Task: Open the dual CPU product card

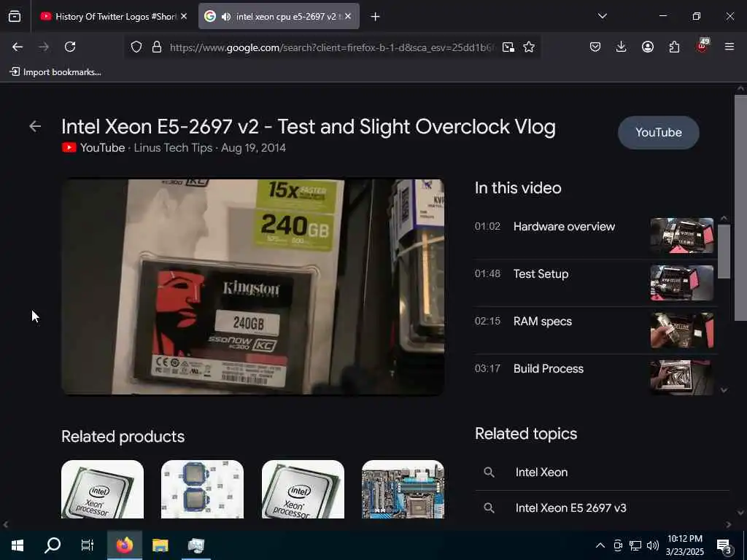Action: pyautogui.click(x=203, y=489)
